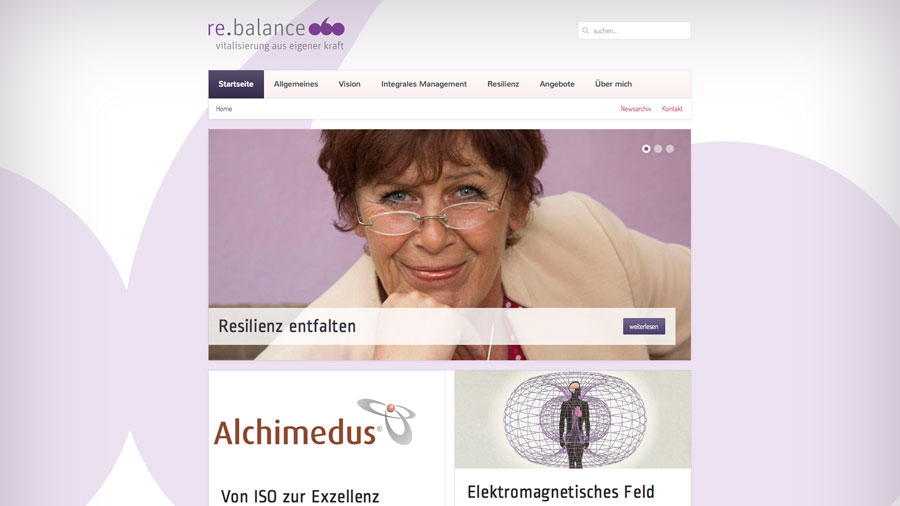Viewport: 900px width, 506px height.
Task: Open the Resilienz menu item
Action: click(503, 84)
